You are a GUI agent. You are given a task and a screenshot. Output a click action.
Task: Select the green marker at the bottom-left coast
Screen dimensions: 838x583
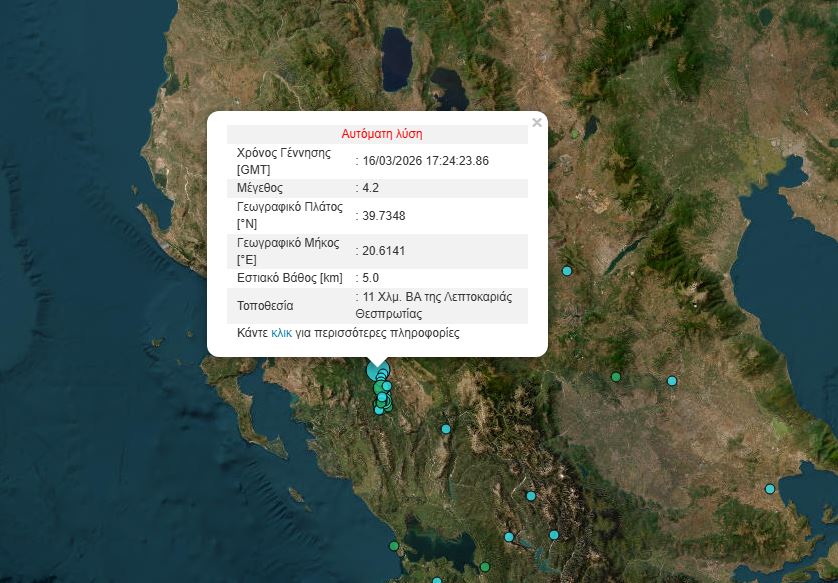pos(394,546)
